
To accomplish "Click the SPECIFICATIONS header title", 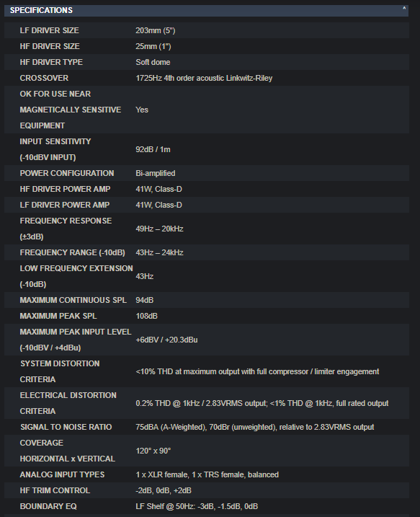I will [41, 10].
